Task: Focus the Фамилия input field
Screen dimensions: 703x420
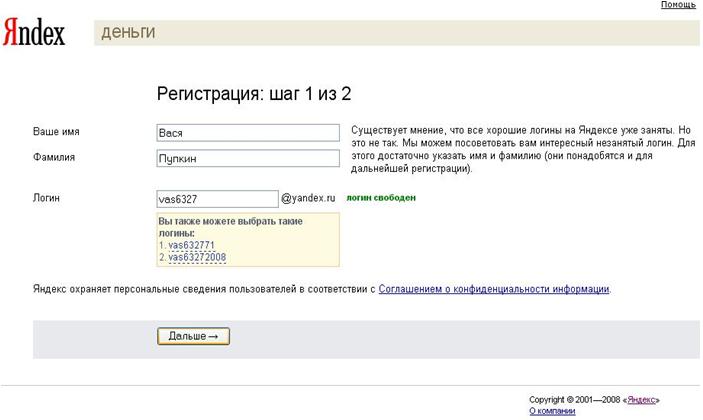Action: pos(248,158)
